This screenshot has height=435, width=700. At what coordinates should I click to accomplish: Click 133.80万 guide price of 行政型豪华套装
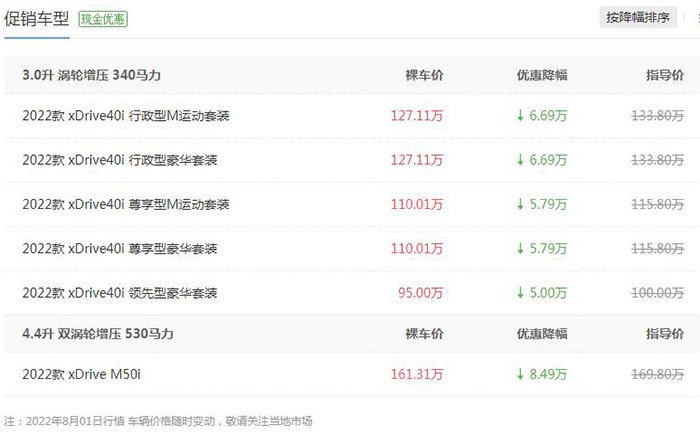[x=658, y=160]
